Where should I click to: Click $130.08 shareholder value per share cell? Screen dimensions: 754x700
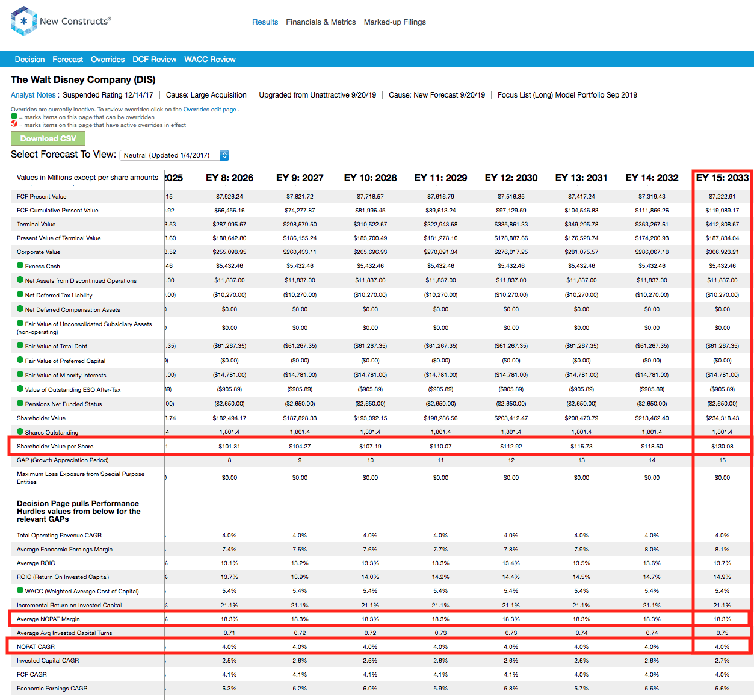[x=722, y=447]
